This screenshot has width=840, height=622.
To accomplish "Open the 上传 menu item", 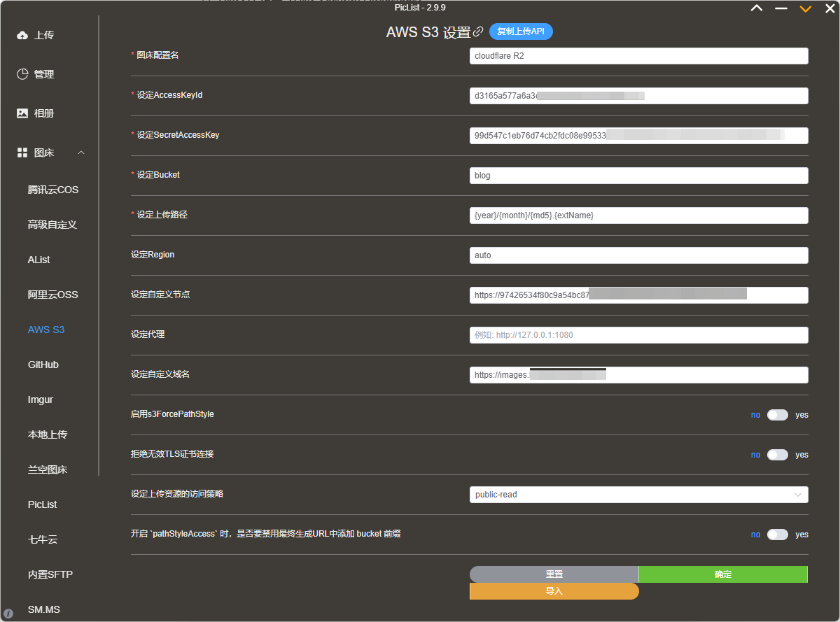I will tap(44, 35).
